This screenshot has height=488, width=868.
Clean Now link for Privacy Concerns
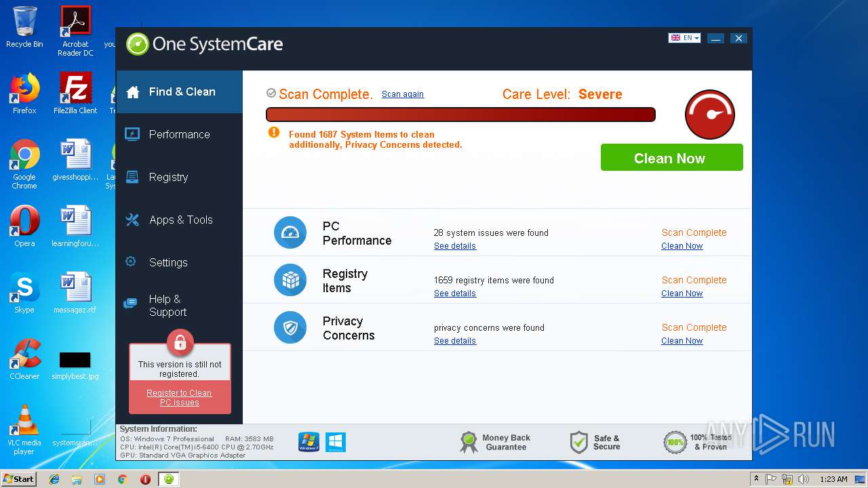point(682,341)
